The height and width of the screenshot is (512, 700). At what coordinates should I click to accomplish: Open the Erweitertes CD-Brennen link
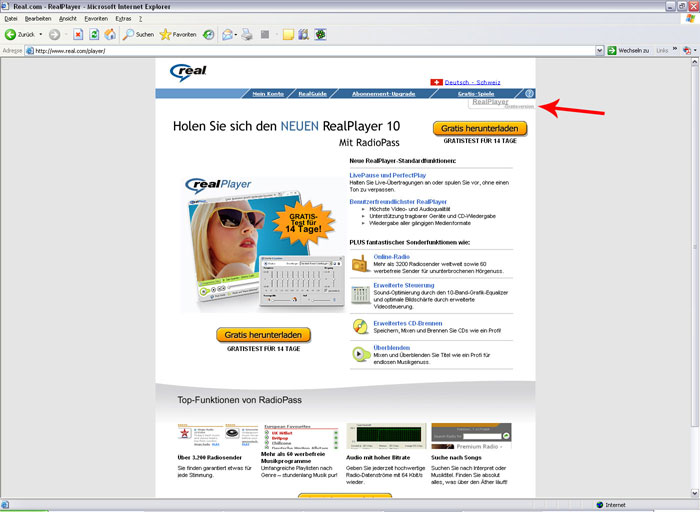[x=408, y=323]
